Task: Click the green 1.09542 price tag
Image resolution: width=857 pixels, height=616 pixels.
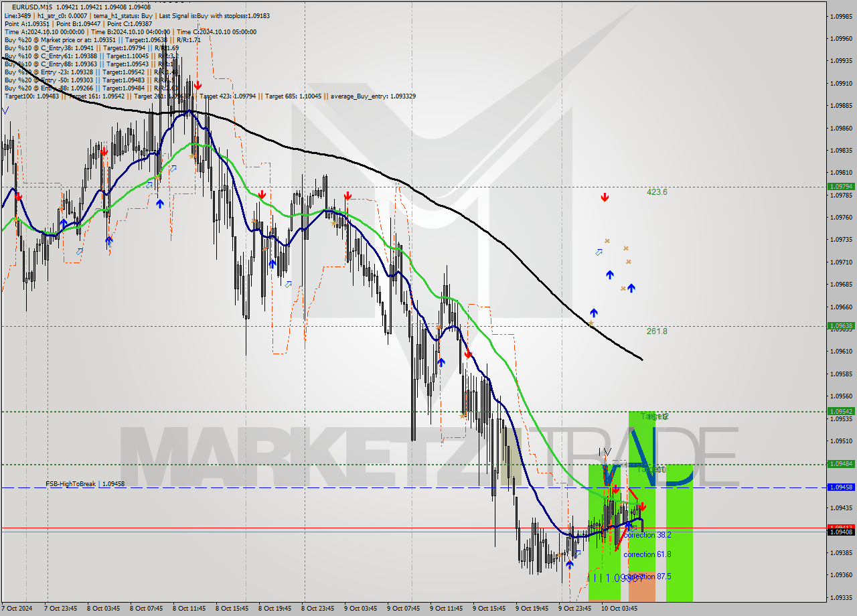Action: (x=841, y=411)
